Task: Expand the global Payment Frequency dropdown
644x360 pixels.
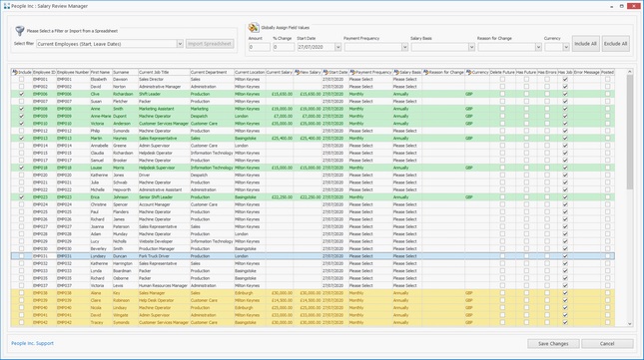Action: click(x=404, y=47)
